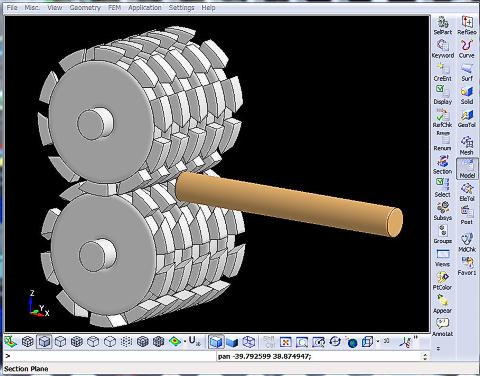Image resolution: width=480 pixels, height=376 pixels.
Task: Open the FEM menu
Action: (x=114, y=7)
